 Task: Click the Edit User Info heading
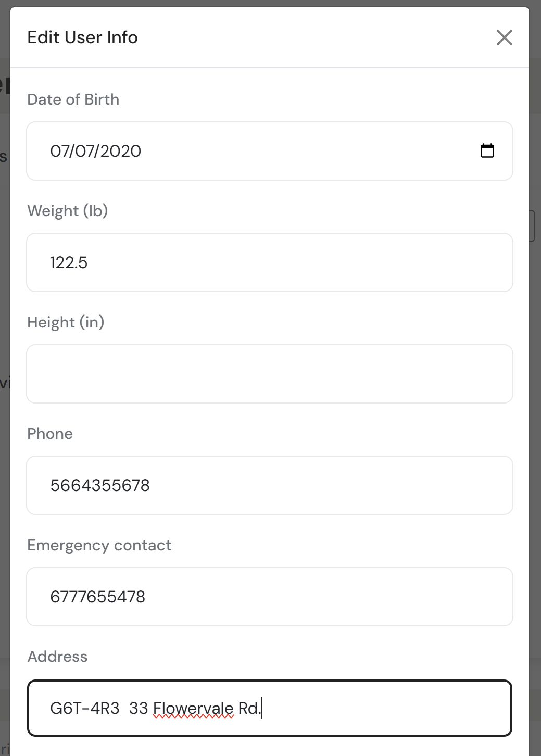tap(82, 37)
